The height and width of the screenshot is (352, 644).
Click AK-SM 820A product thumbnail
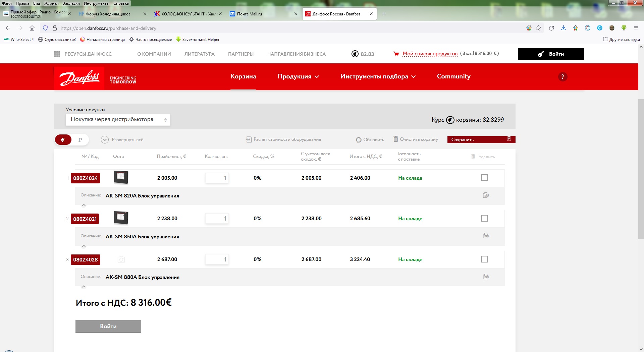click(x=121, y=177)
